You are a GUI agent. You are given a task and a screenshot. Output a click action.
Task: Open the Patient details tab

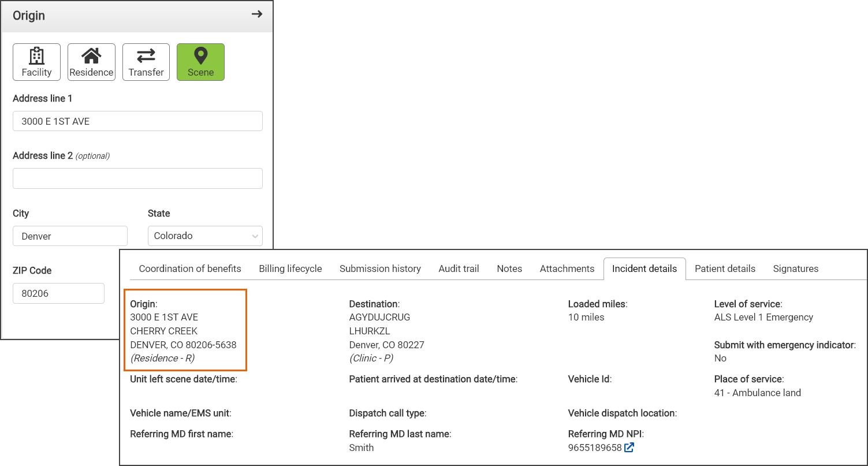725,269
